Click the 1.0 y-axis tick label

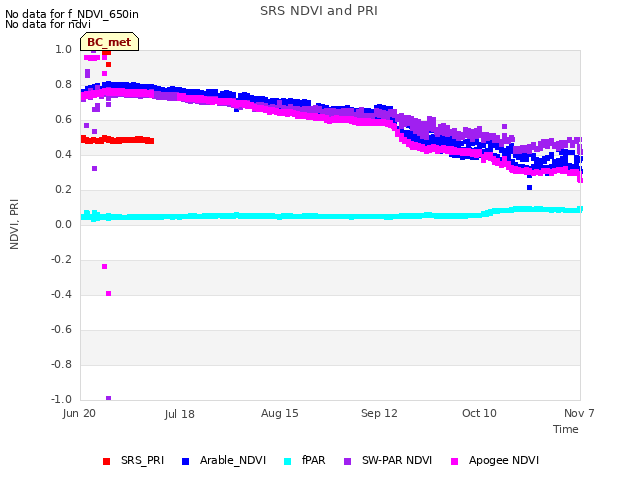click(63, 49)
